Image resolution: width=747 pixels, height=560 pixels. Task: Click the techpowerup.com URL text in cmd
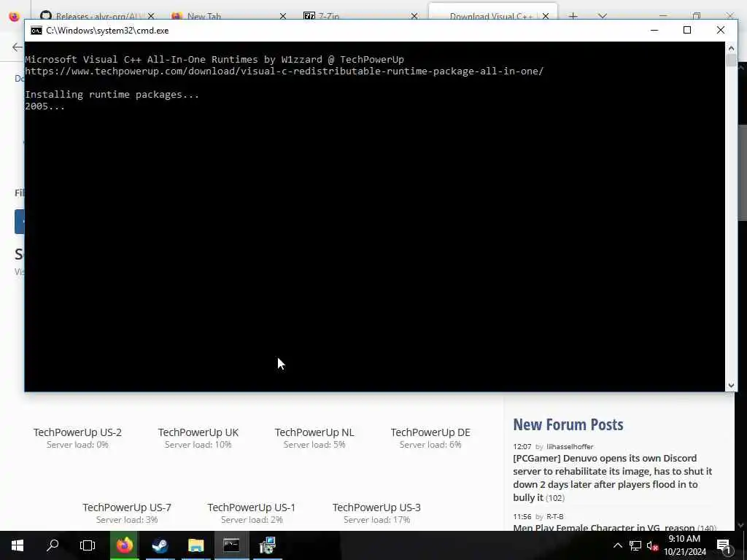coord(284,71)
